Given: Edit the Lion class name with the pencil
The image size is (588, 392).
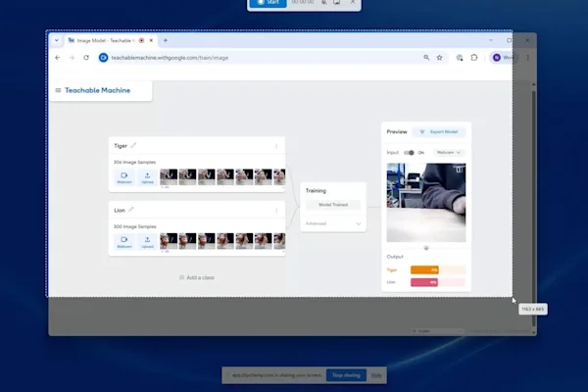Looking at the screenshot, I should click(x=131, y=210).
